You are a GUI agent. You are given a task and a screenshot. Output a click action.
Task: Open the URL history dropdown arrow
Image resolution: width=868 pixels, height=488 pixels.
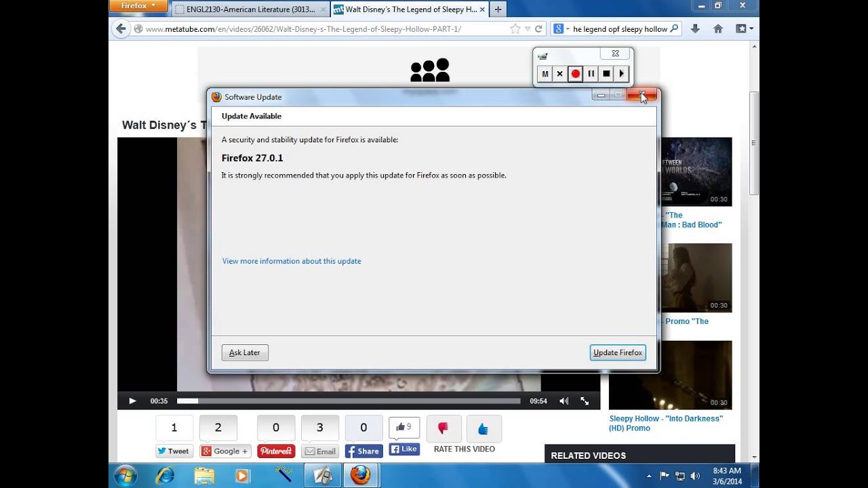pyautogui.click(x=528, y=29)
